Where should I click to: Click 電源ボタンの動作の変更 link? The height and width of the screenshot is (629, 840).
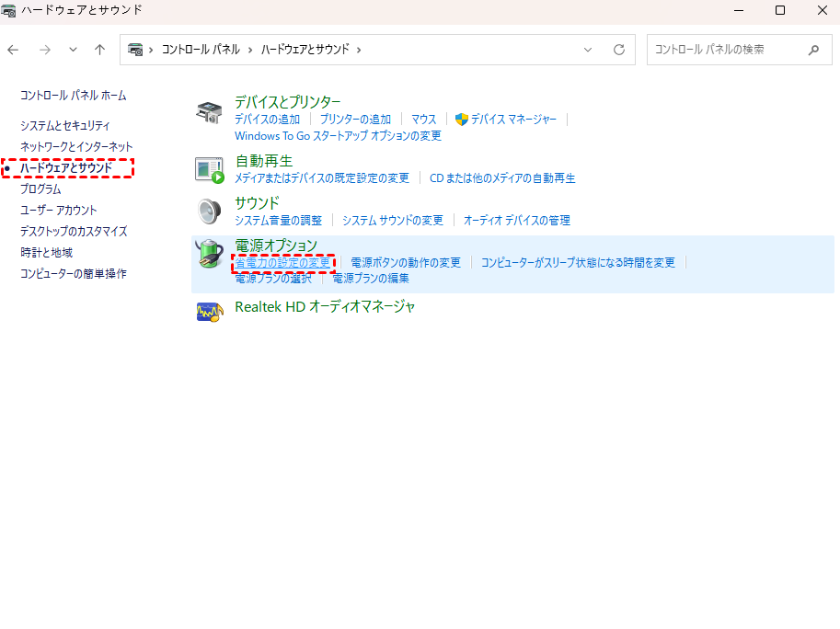coord(406,262)
